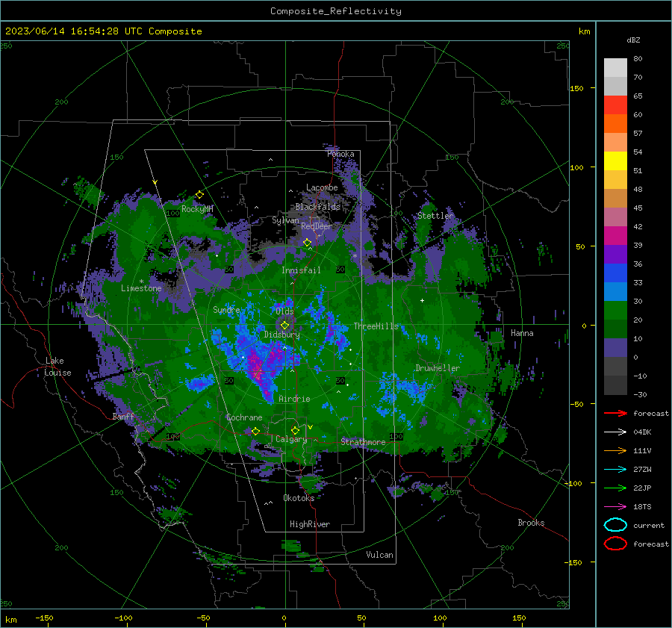Image resolution: width=672 pixels, height=628 pixels.
Task: Click the white 04DK arrow in legend
Action: (615, 432)
